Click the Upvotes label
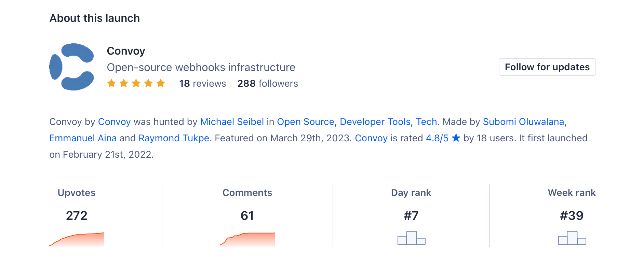Screen dimensions: 644x269 point(77,193)
